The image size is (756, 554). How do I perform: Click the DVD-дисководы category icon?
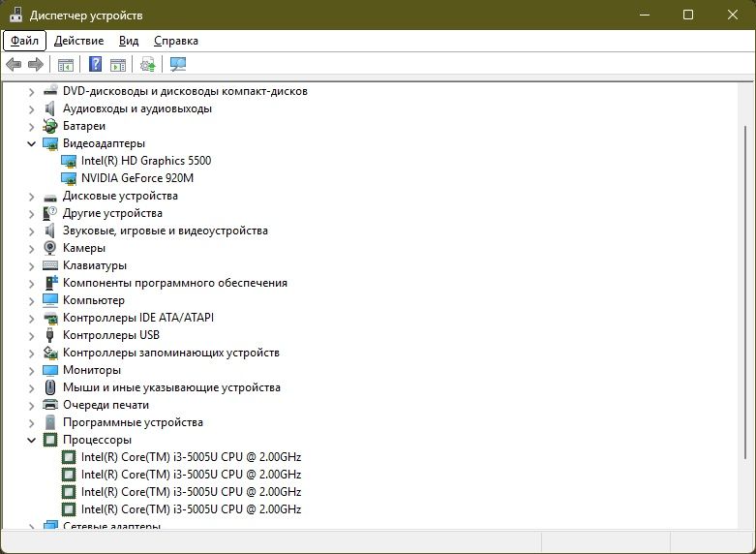50,91
